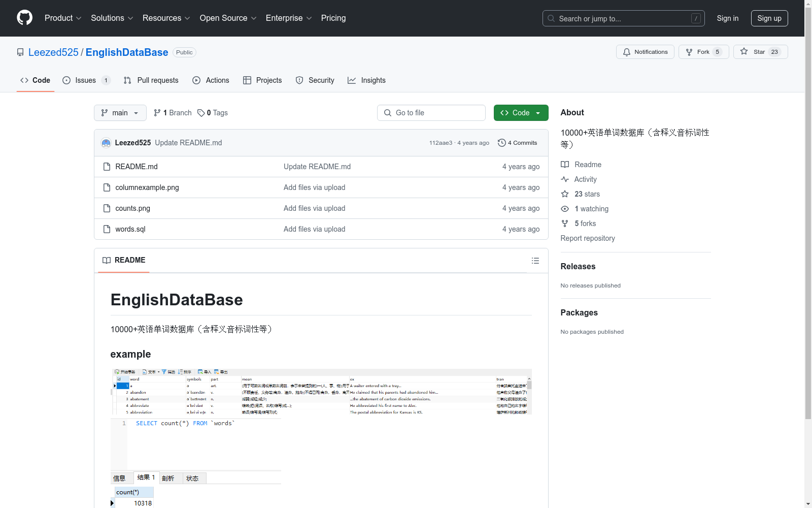Open the columnexample.png file

pos(147,187)
